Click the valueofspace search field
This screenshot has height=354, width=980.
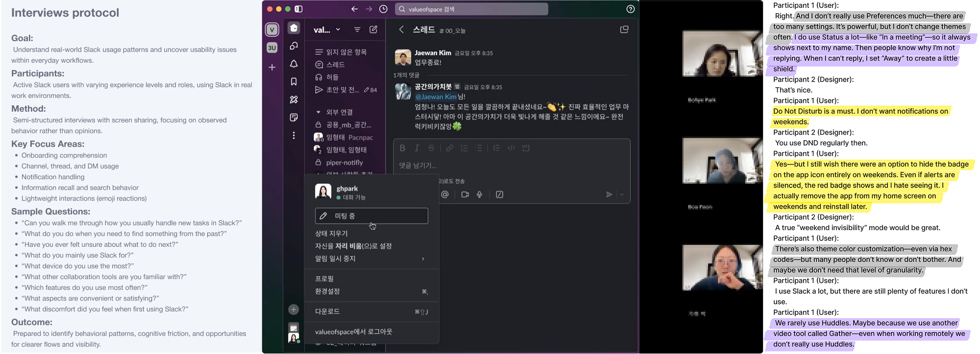pyautogui.click(x=471, y=9)
